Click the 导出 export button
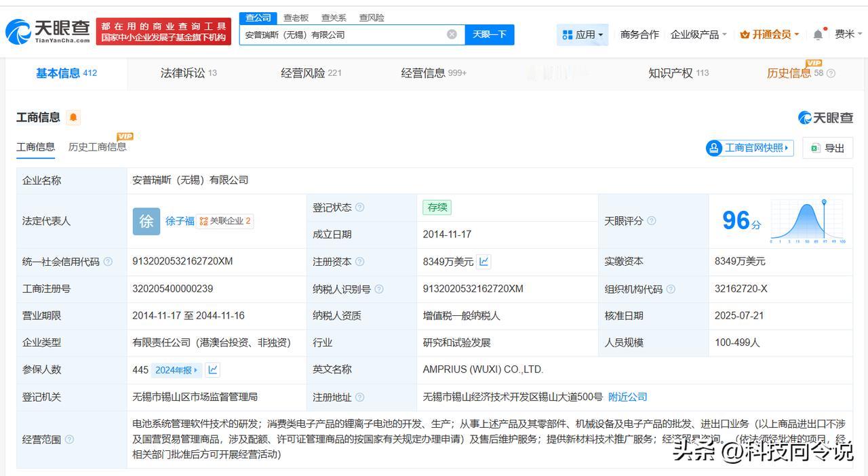This screenshot has height=476, width=868. [827, 148]
